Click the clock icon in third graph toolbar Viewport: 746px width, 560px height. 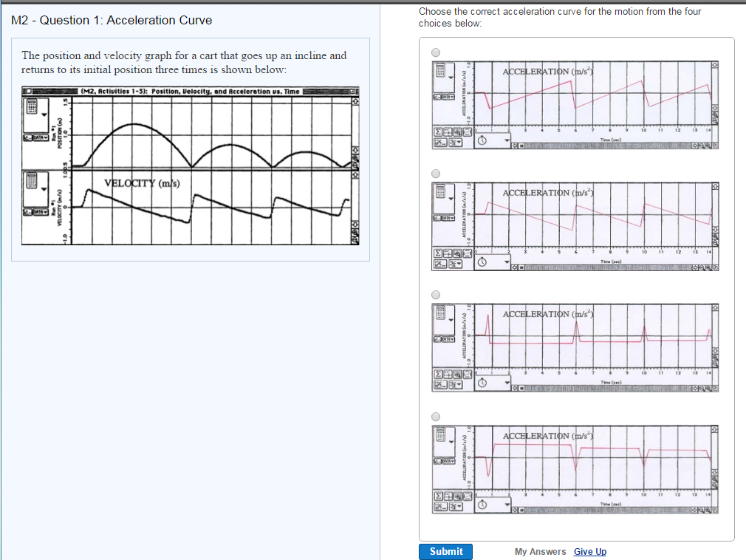(x=482, y=383)
